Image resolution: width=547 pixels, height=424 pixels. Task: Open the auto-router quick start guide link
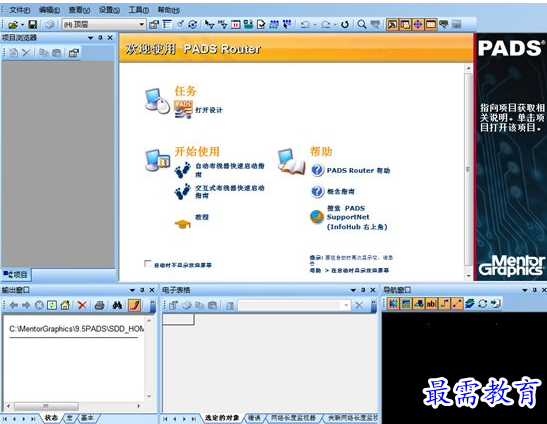[230, 170]
